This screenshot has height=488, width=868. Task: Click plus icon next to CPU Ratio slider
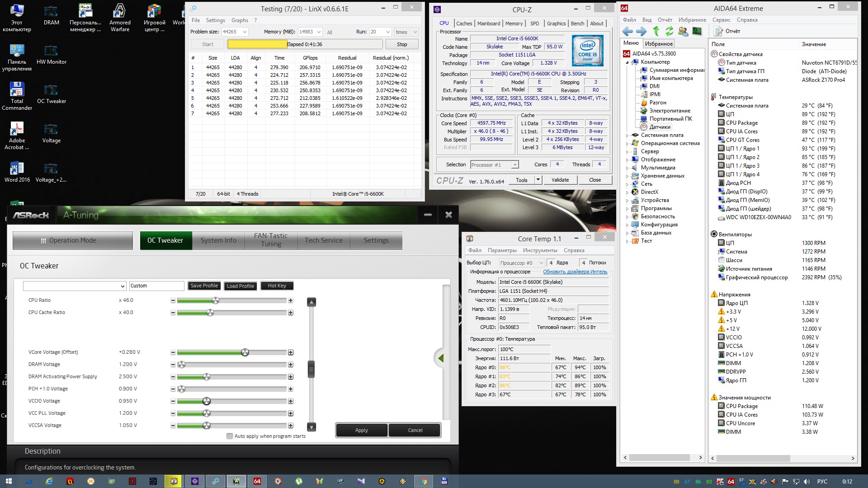click(x=291, y=300)
